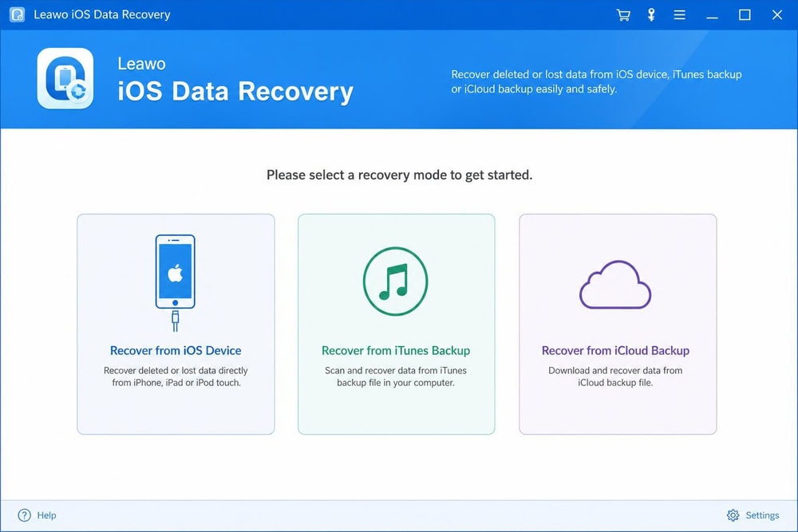The height and width of the screenshot is (532, 798).
Task: Click the small app icon in title bar
Action: click(x=18, y=14)
